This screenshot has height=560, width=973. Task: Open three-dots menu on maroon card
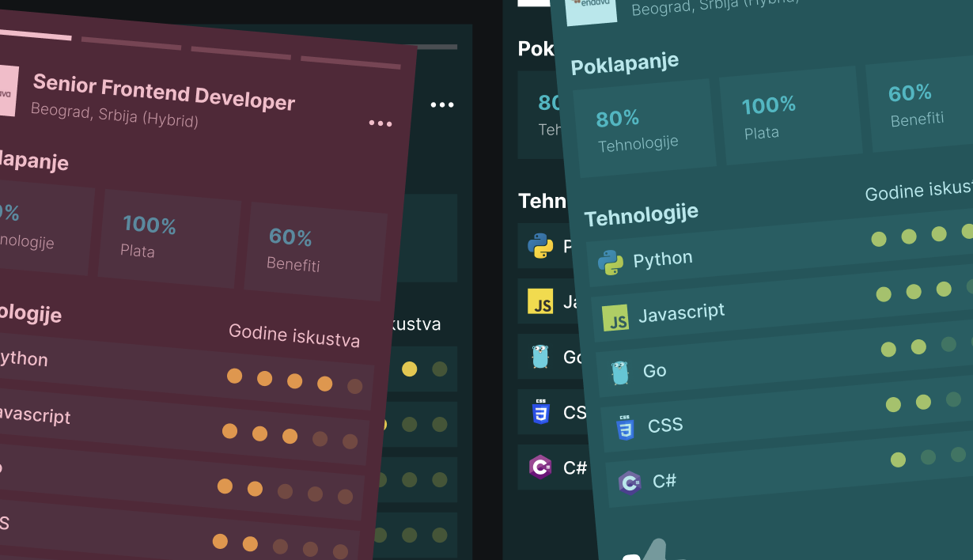click(x=380, y=123)
